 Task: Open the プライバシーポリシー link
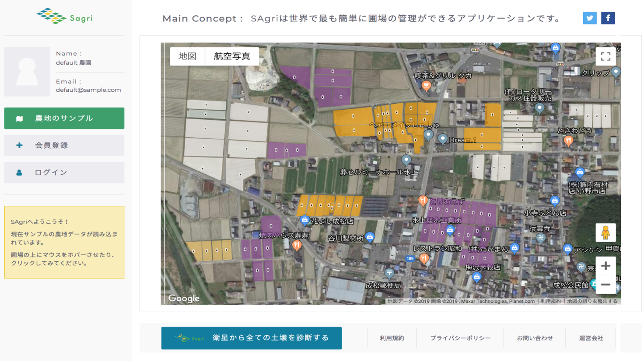[460, 338]
